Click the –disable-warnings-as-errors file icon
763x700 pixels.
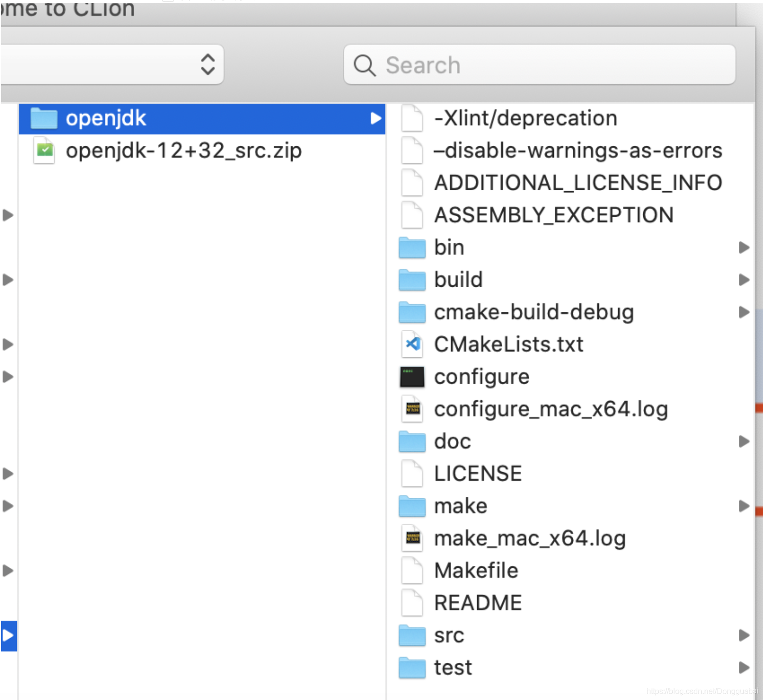pos(412,151)
